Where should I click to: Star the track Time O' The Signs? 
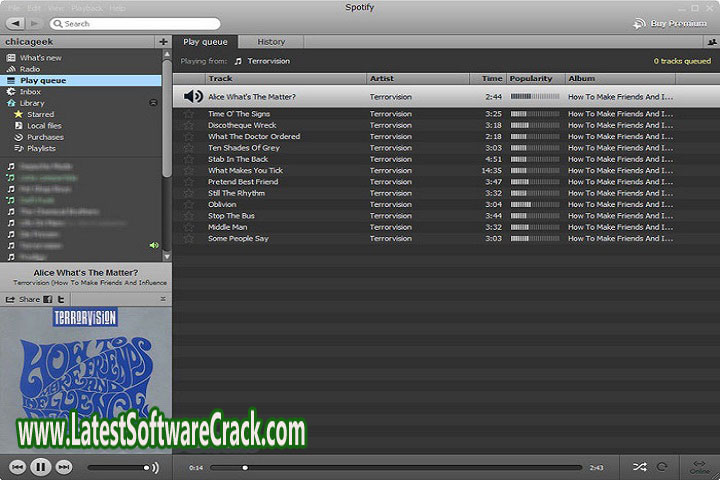coord(188,114)
